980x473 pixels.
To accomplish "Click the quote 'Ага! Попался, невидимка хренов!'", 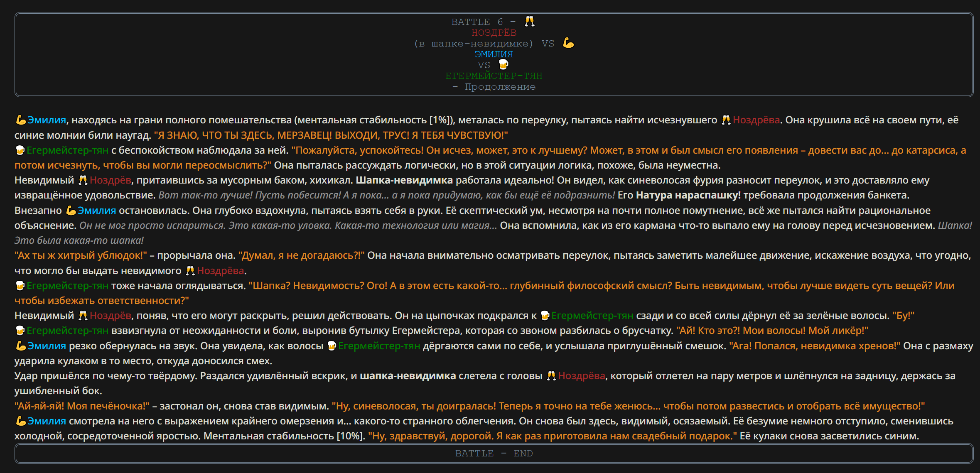I will [815, 346].
